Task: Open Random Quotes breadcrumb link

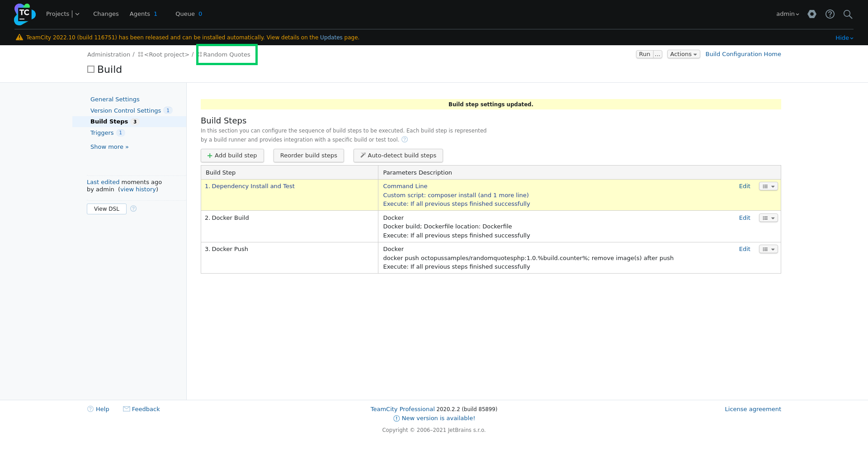Action: click(226, 55)
